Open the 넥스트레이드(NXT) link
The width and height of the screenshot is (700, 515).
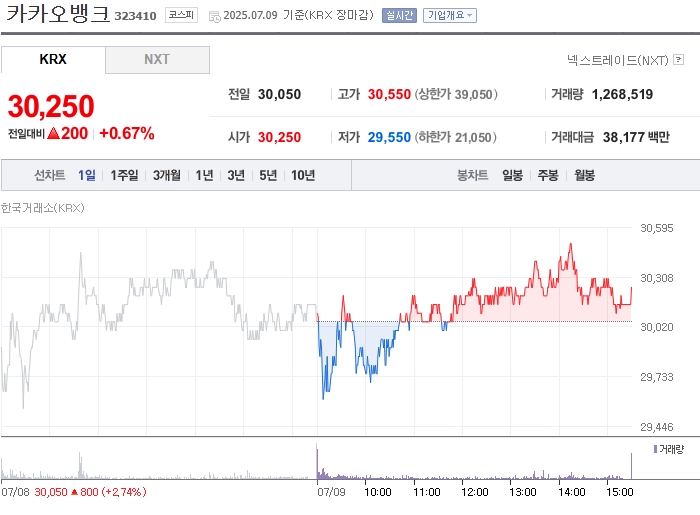[x=617, y=60]
